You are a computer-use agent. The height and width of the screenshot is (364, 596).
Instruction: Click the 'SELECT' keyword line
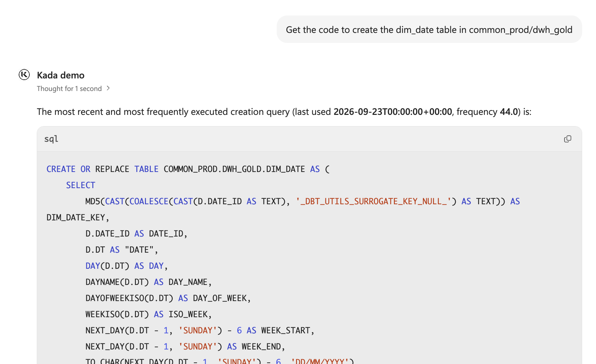tap(81, 185)
